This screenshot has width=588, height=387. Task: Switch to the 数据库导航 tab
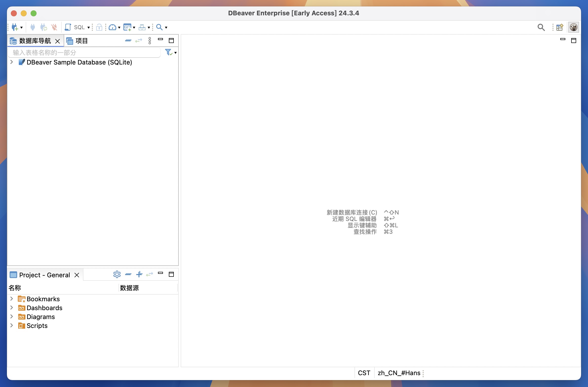pyautogui.click(x=35, y=41)
